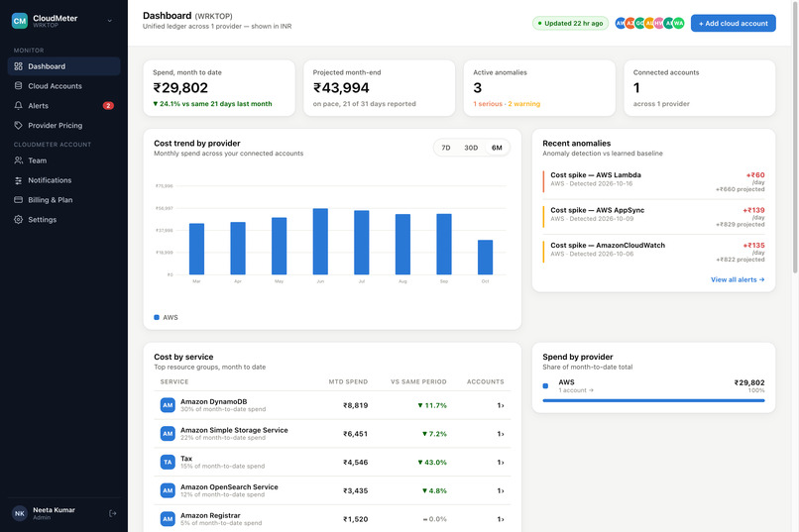Click the AM icon for Amazon Registrar
The width and height of the screenshot is (799, 532).
click(x=168, y=519)
